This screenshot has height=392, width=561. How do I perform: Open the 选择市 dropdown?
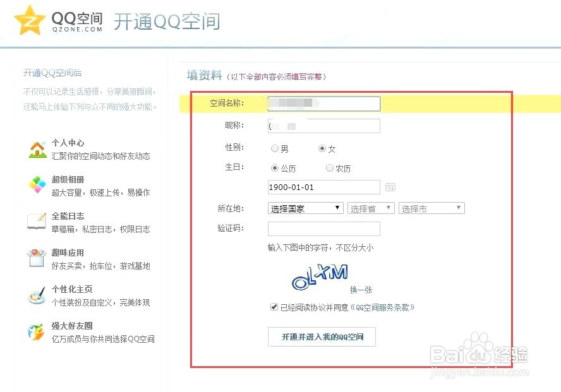pos(432,208)
